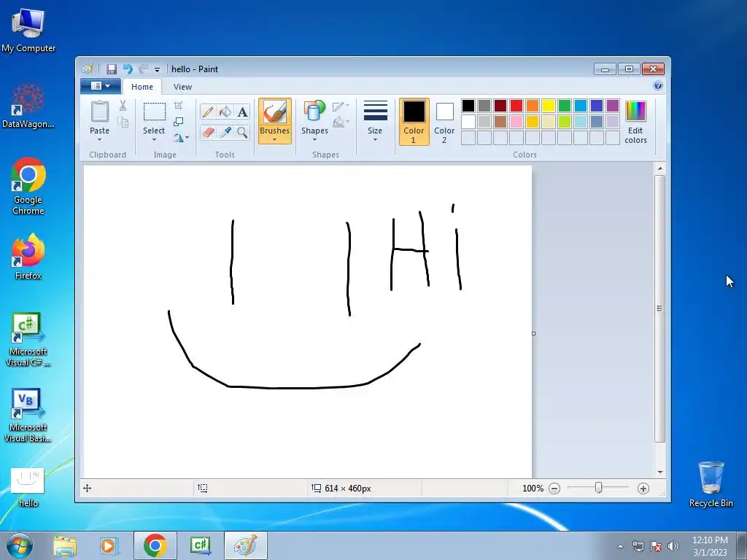Select the Fill with color bucket tool
Viewport: 747px width, 560px height.
pyautogui.click(x=225, y=112)
